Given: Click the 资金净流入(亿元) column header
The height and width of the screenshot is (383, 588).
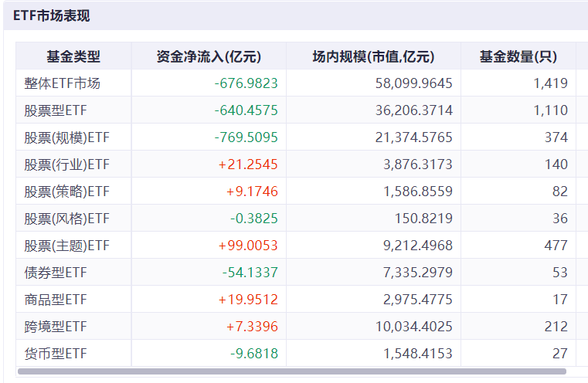Looking at the screenshot, I should click(209, 56).
